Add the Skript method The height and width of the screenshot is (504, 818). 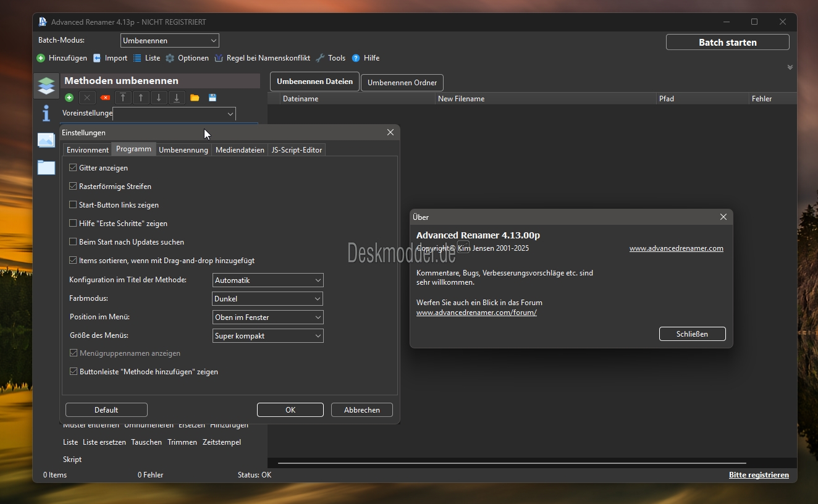coord(72,460)
